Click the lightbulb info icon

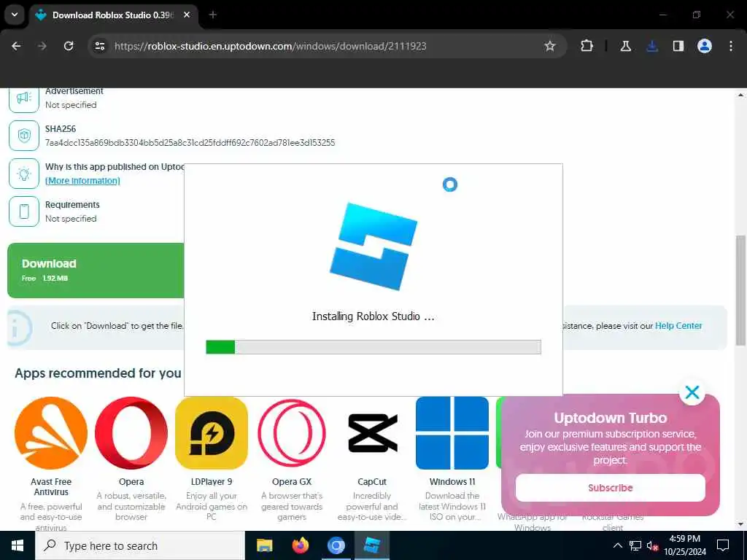coord(24,174)
